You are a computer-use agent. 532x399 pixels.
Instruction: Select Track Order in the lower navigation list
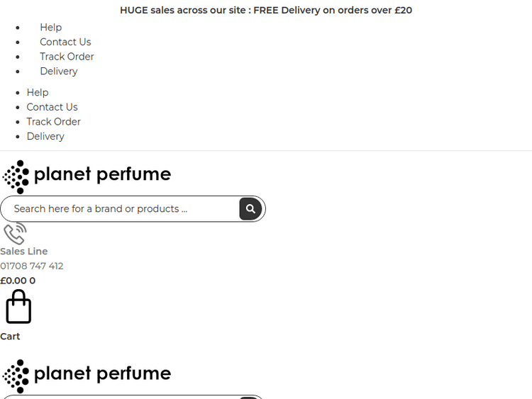tap(53, 122)
